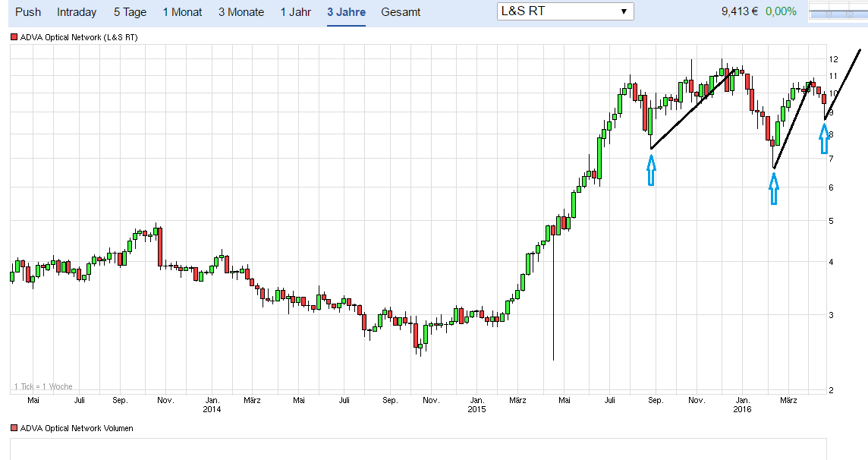Viewport: 868px width, 460px height.
Task: Click the Jan. label above 2016
Action: [743, 400]
